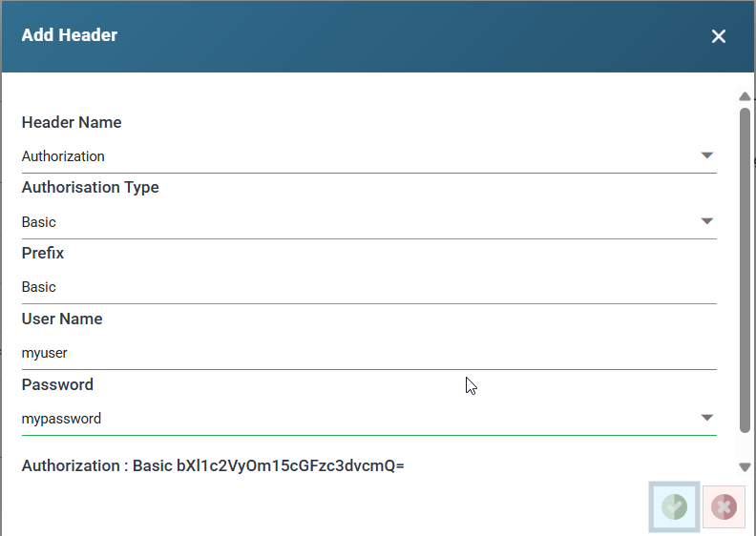Viewport: 756px width, 536px height.
Task: Click the Header Name label
Action: [72, 123]
